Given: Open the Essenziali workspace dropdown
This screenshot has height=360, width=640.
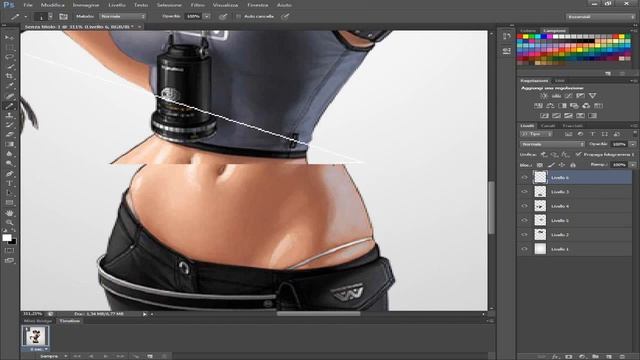Looking at the screenshot, I should click(600, 17).
